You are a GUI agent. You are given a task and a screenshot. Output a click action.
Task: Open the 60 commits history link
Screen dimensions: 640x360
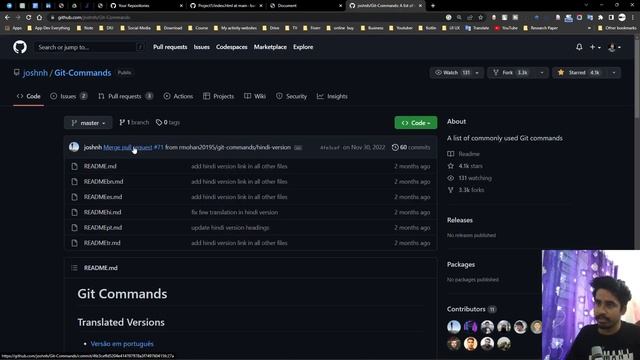[411, 147]
